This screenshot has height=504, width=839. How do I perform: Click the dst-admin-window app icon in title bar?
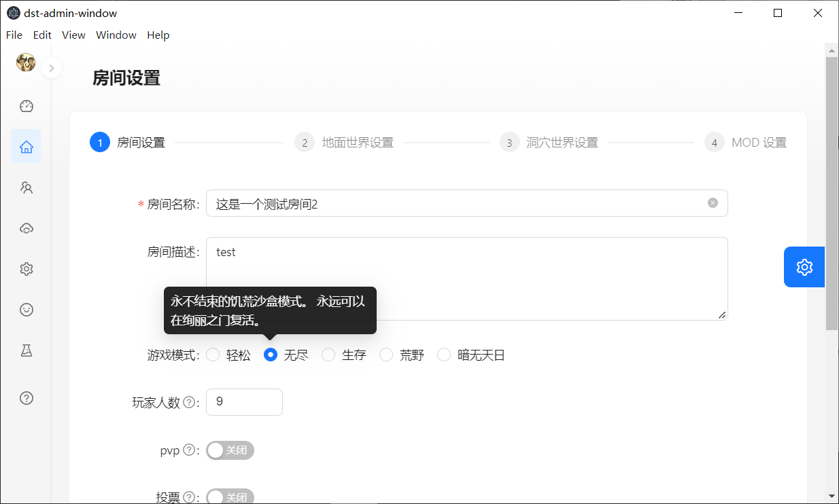click(x=13, y=13)
